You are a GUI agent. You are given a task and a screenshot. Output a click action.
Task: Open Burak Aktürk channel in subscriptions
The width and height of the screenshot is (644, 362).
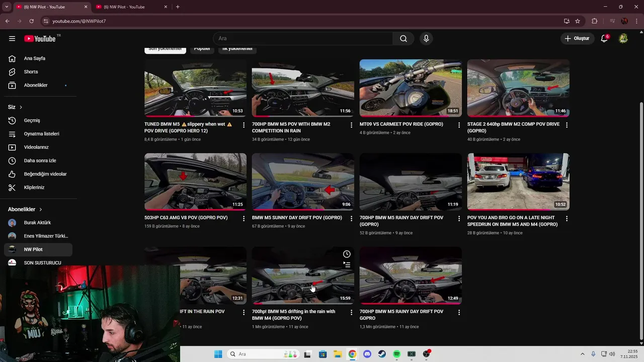(x=38, y=223)
